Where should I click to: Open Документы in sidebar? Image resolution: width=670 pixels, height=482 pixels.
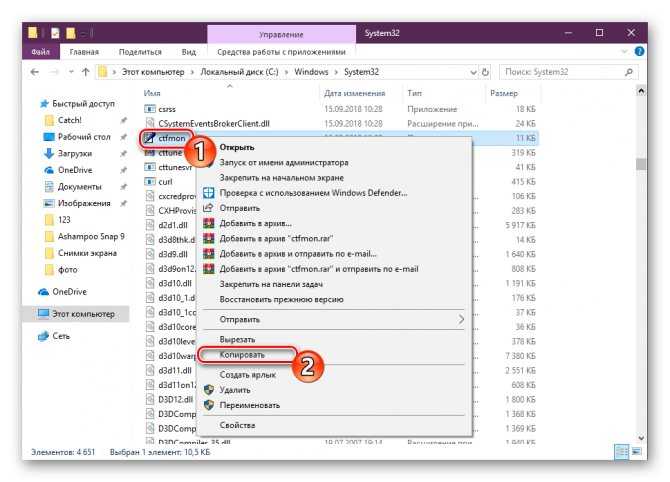79,187
